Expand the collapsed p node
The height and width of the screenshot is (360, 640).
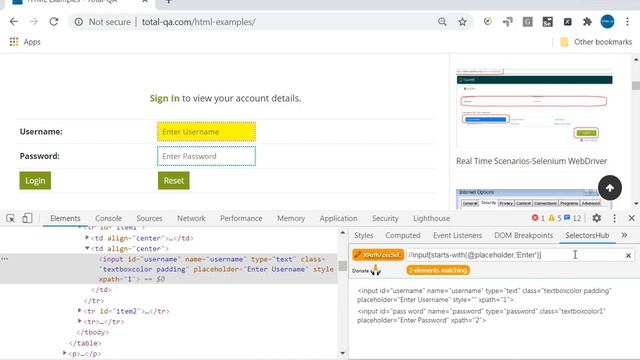[x=64, y=353]
